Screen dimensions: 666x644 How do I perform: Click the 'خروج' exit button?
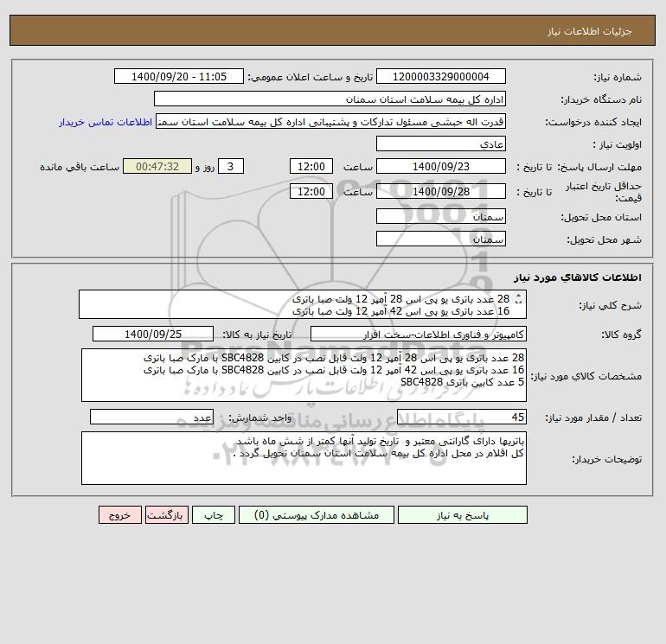pos(119,515)
